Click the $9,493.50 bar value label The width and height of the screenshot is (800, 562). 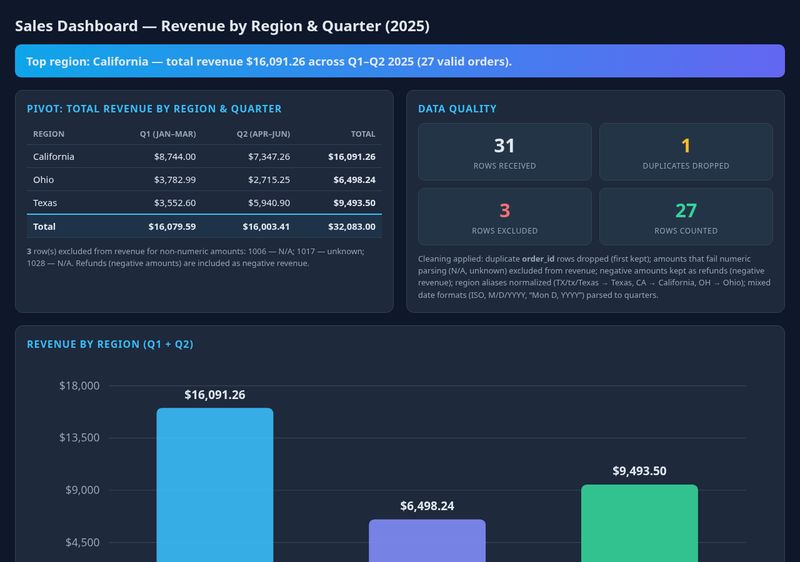(639, 471)
